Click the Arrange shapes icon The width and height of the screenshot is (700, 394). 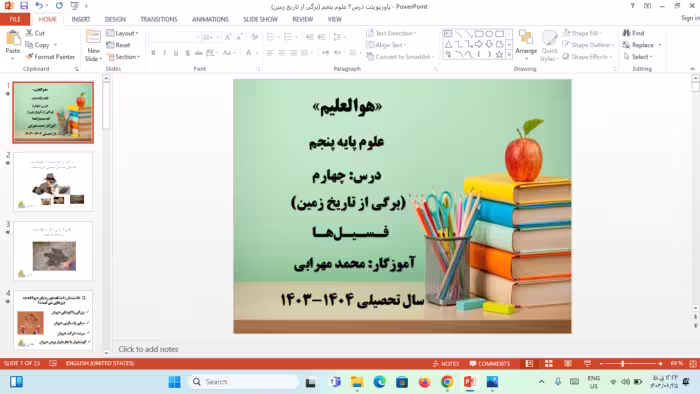click(x=525, y=37)
